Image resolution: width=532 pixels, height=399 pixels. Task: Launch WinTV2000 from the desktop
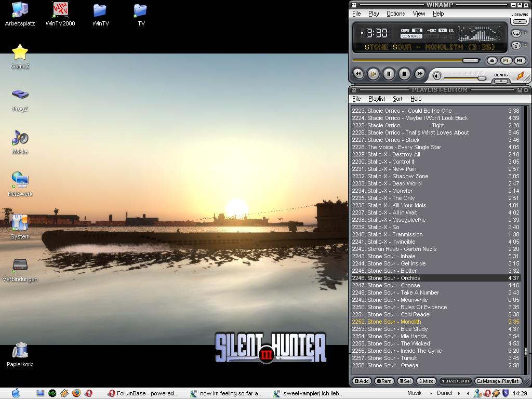click(x=60, y=14)
